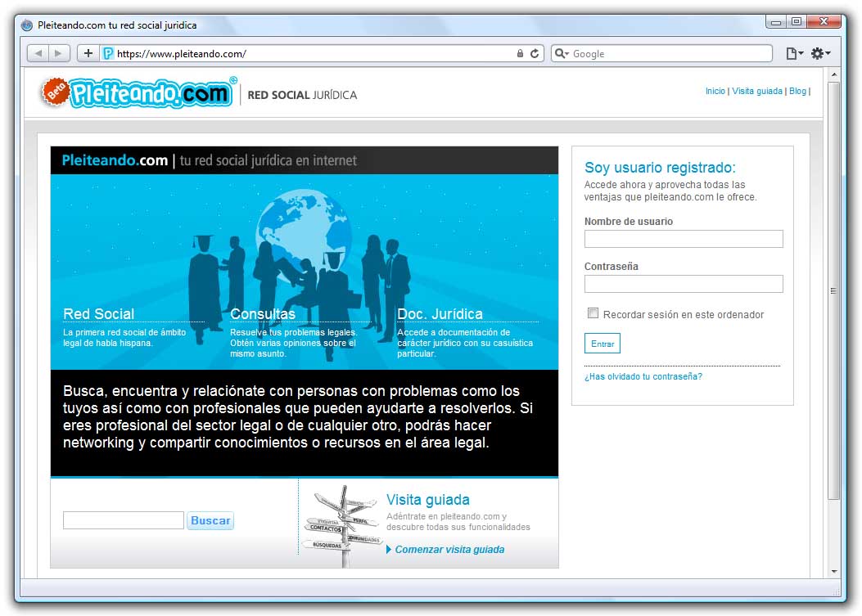Enable Recordar sesión en este ordenador checkbox

tap(593, 313)
